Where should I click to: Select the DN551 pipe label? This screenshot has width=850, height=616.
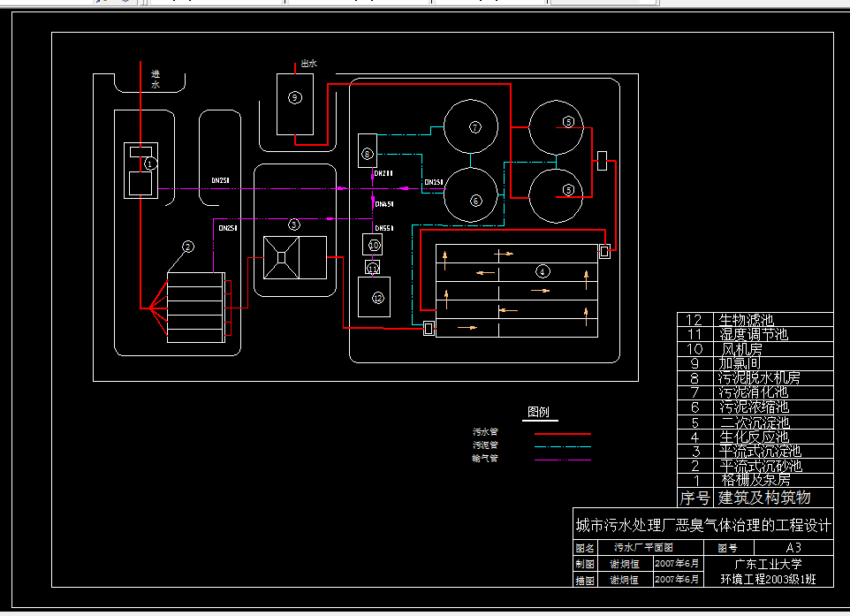point(384,228)
